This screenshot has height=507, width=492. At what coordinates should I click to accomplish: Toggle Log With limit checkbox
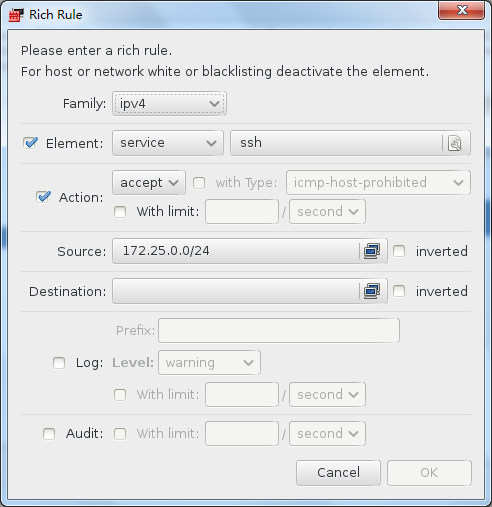point(120,395)
